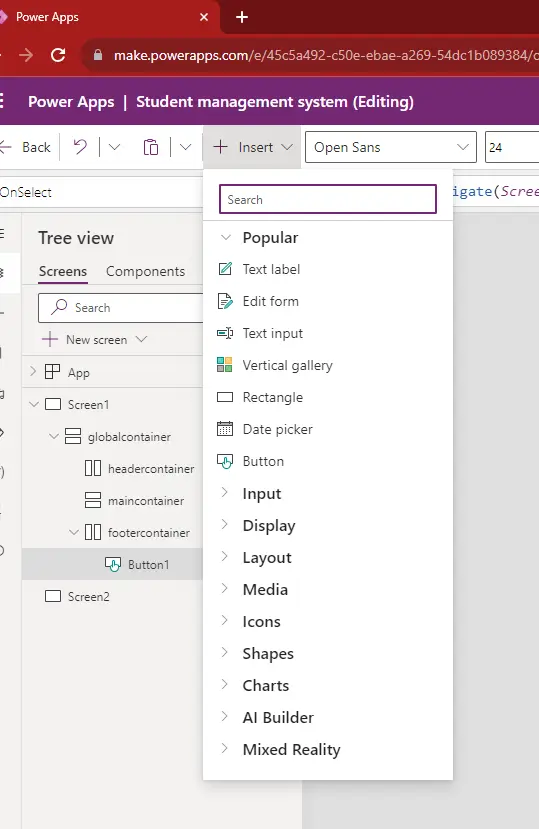Open the undo history dropdown arrow
Viewport: 539px width, 829px height.
[114, 147]
